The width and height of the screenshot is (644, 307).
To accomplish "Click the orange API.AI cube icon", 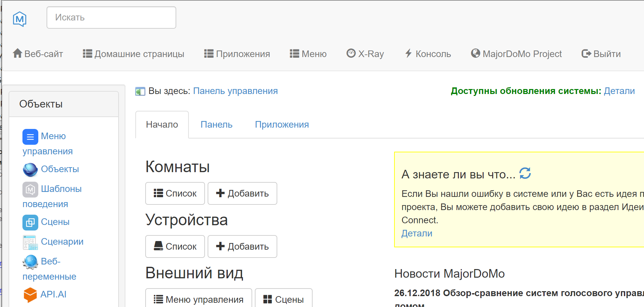I will pyautogui.click(x=30, y=295).
